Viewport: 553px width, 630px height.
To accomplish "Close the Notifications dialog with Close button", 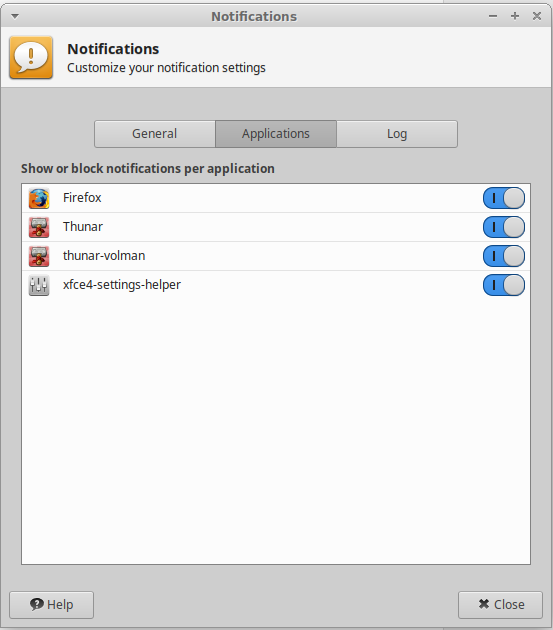I will pos(500,604).
